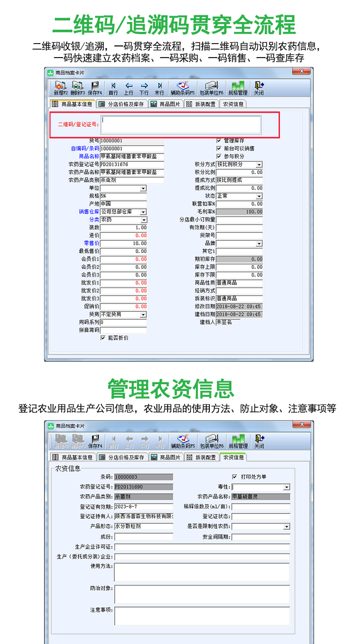Click 关闭 door icon in 农资信息 window
Viewport: 355px width, 644px height.
[x=259, y=441]
